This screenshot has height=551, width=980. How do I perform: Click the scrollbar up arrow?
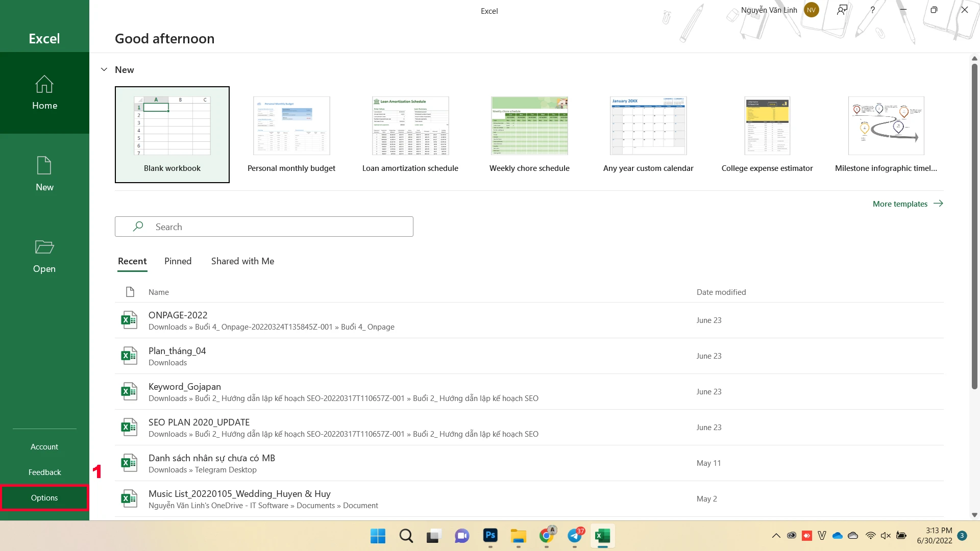pos(974,58)
